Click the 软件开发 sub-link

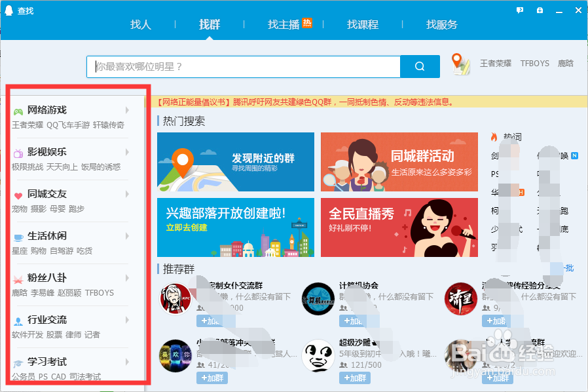28,335
